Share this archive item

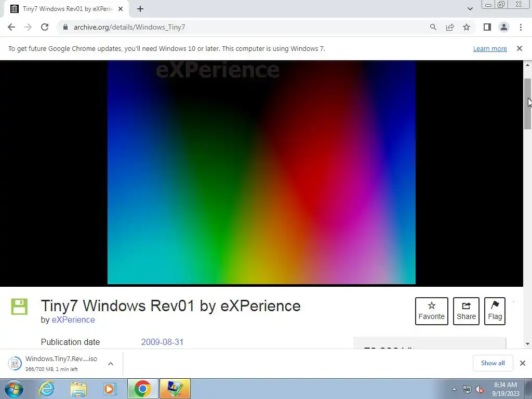point(466,311)
